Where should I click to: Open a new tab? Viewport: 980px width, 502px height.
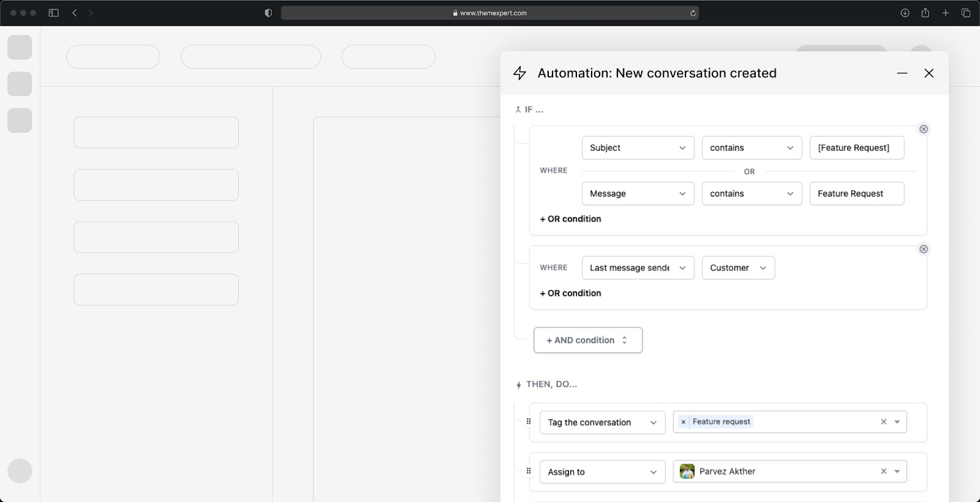(x=946, y=13)
